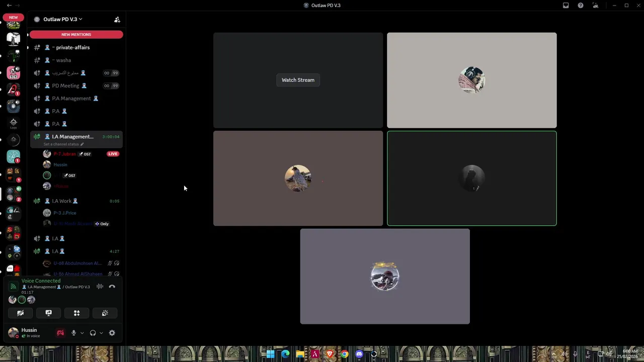Turn on camera in voice panel

[21, 313]
